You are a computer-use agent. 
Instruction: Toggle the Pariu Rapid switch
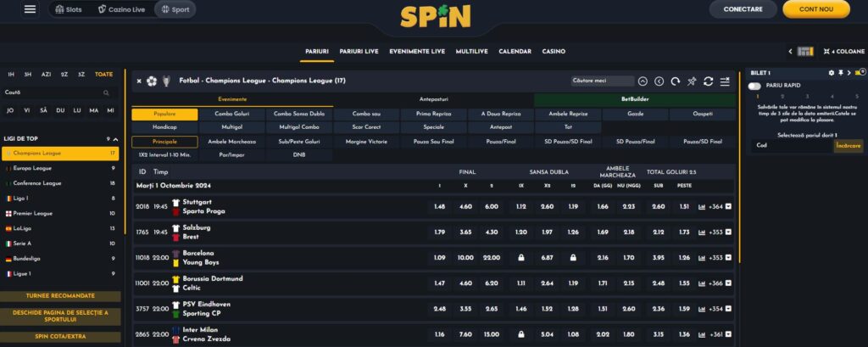(754, 86)
